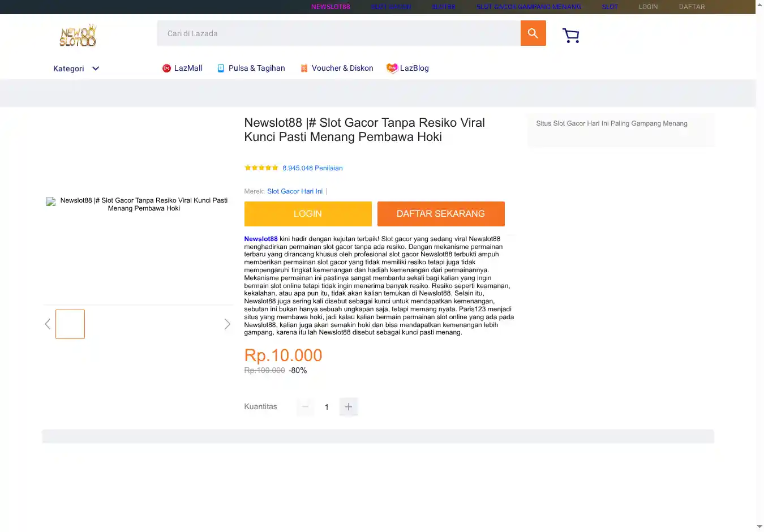
Task: Select the product image thumbnail
Action: click(70, 324)
